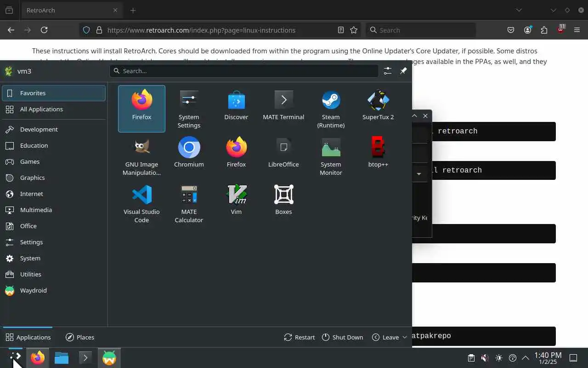This screenshot has height=368, width=588.
Task: Click the Firefox icon in the taskbar
Action: [38, 358]
